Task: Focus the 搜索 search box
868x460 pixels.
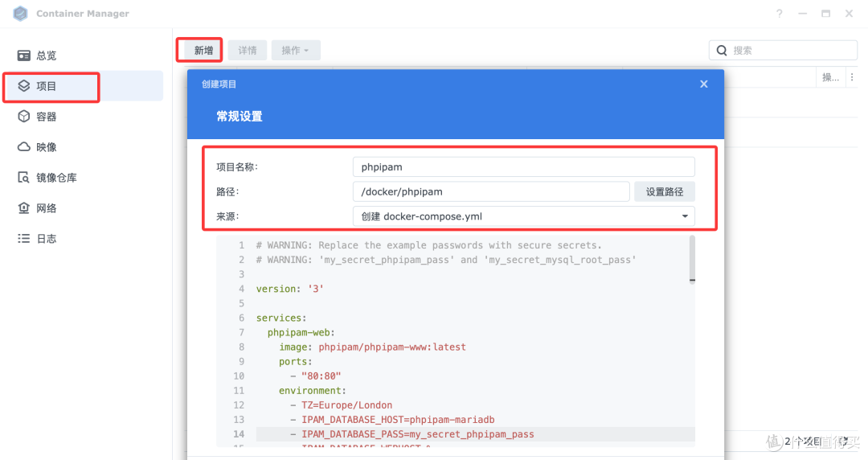Action: click(x=783, y=51)
